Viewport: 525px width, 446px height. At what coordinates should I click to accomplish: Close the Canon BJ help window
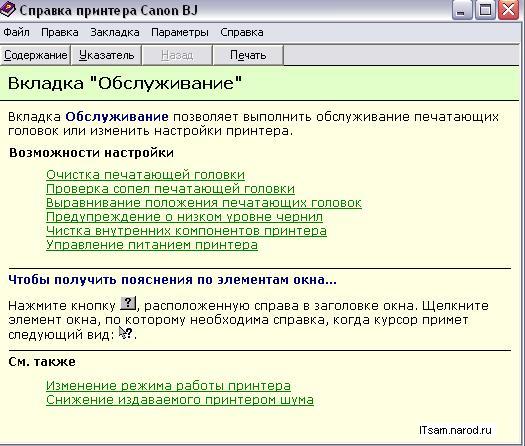509,10
